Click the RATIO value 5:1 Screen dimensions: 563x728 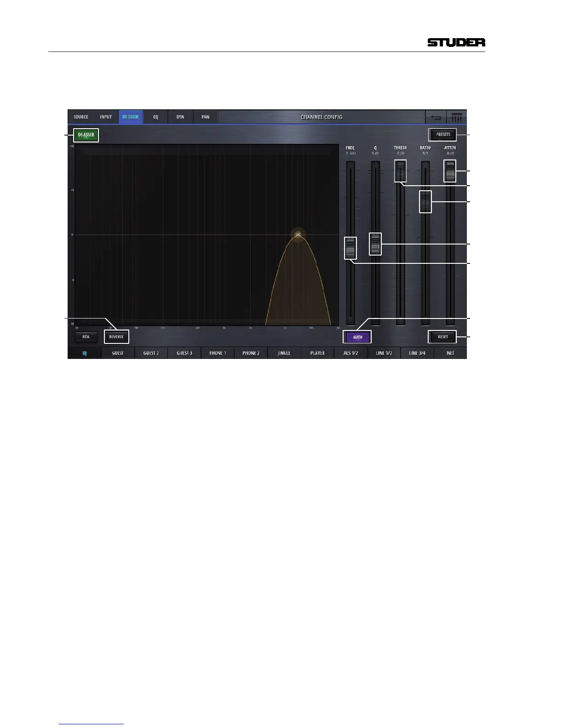pos(425,154)
